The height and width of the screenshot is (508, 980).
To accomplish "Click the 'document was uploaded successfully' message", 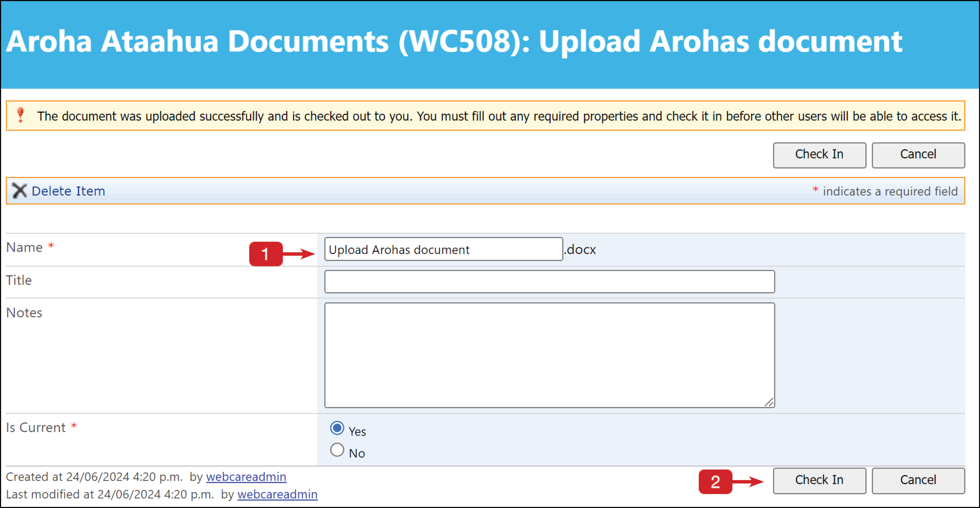I will pyautogui.click(x=499, y=116).
